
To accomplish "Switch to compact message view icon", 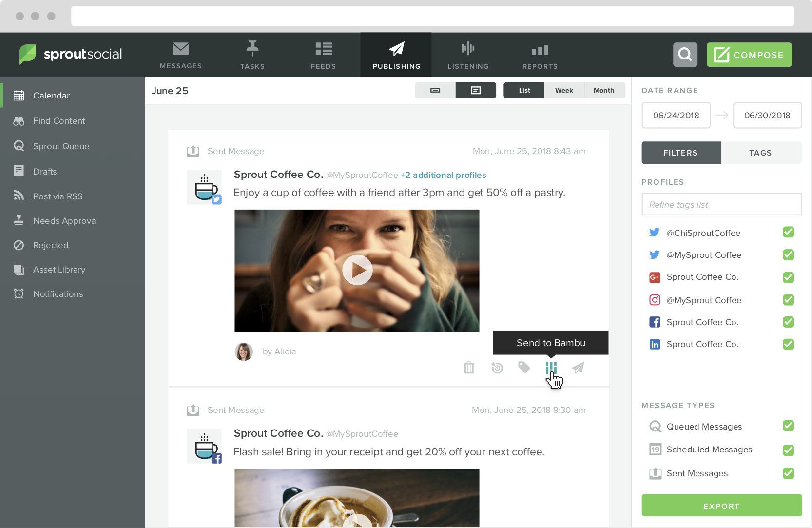I will tap(435, 90).
